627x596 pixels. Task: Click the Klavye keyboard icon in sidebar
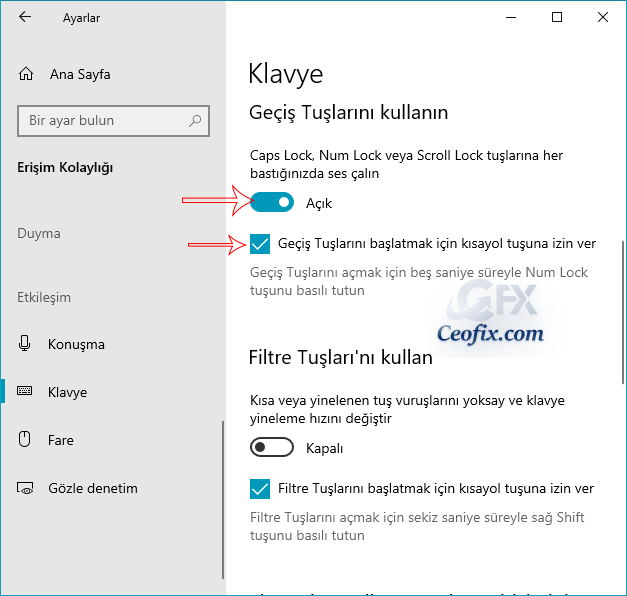coord(24,391)
